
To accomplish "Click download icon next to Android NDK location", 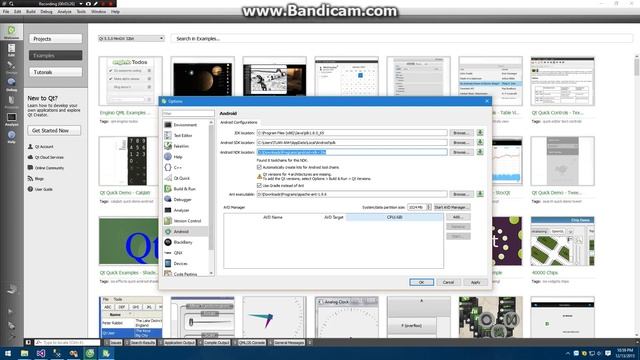I will click(x=480, y=152).
